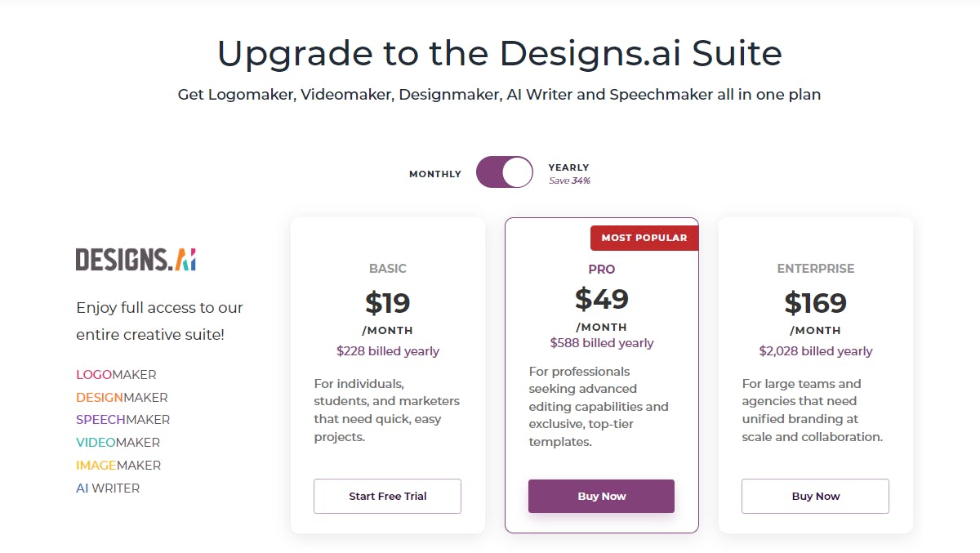Viewport: 980px width, 553px height.
Task: Toggle the monthly/yearly billing switch
Action: [504, 172]
